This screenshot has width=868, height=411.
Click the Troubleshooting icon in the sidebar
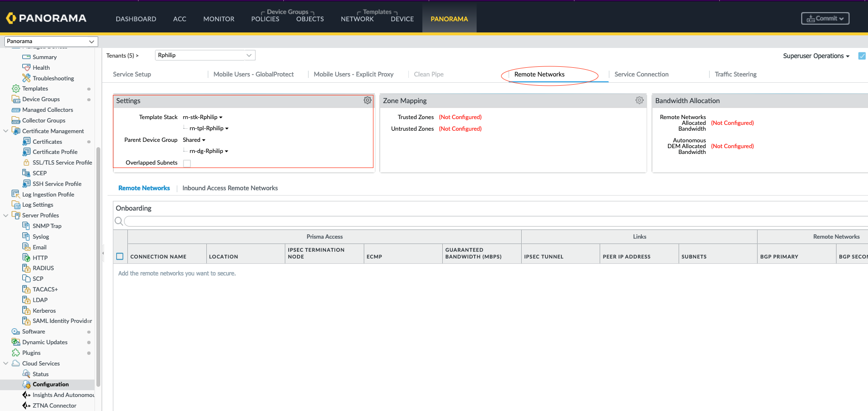(x=27, y=78)
